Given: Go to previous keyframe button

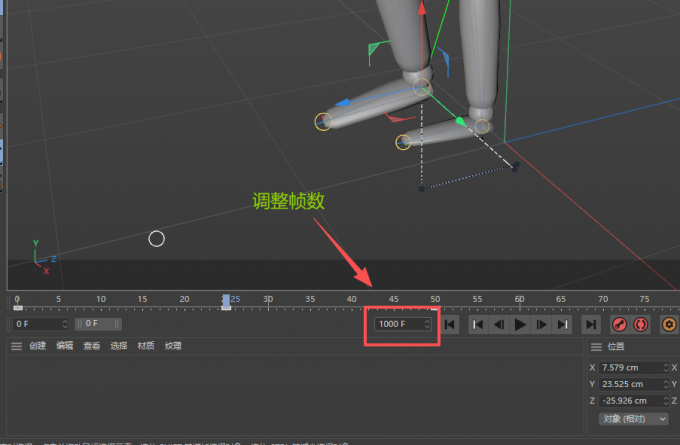Looking at the screenshot, I should (477, 324).
